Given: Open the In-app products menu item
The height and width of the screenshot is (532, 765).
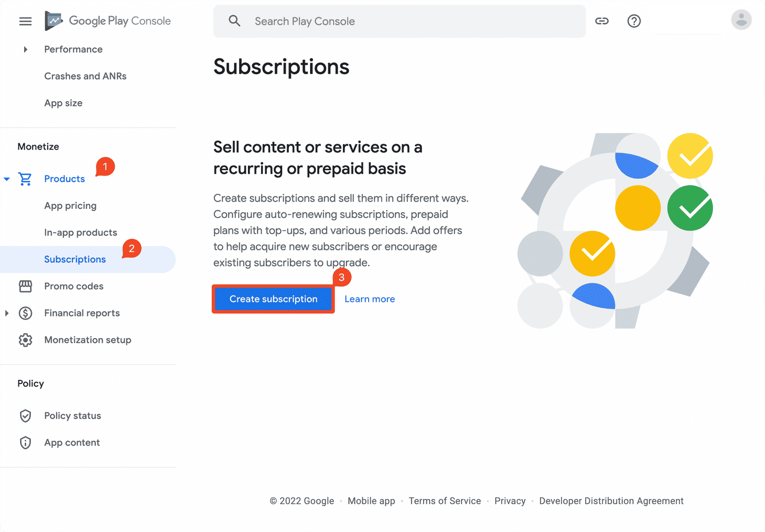Looking at the screenshot, I should tap(81, 232).
